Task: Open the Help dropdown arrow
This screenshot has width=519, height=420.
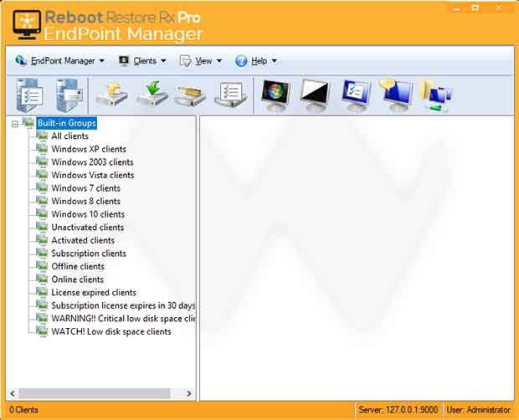Action: (x=274, y=61)
